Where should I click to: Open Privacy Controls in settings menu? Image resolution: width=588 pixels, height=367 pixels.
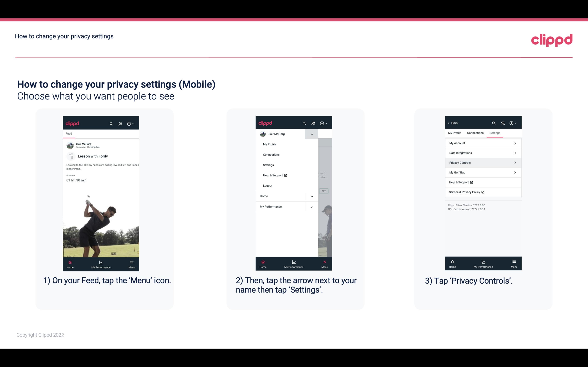click(x=483, y=162)
